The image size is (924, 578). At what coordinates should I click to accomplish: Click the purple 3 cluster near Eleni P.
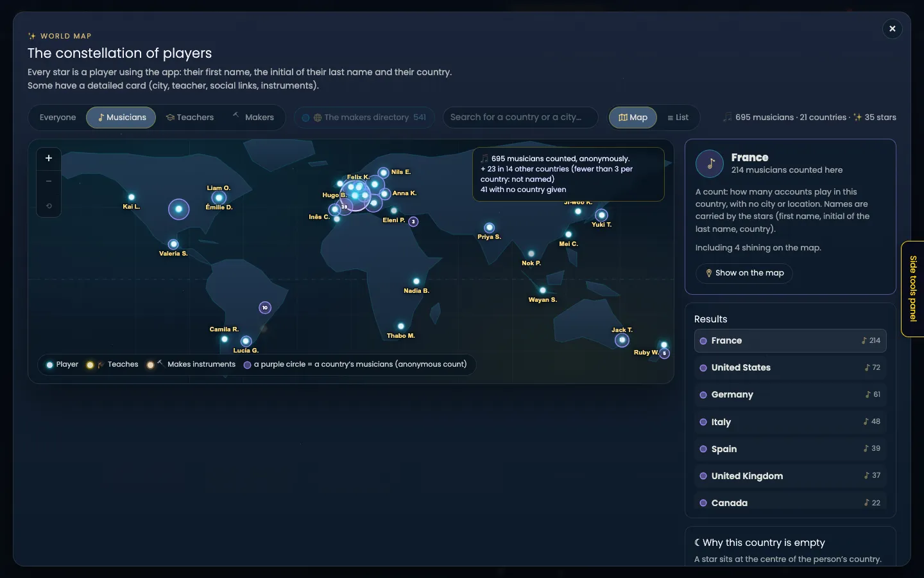coord(414,222)
